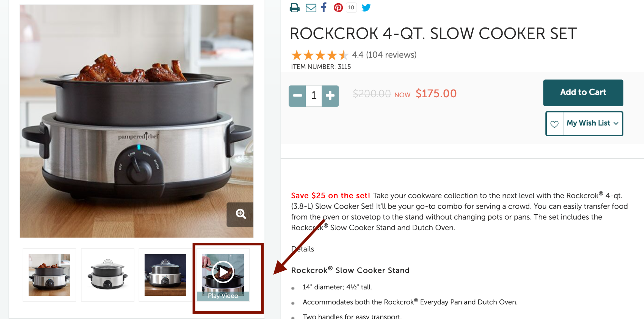This screenshot has height=319, width=644.
Task: Expand the Details section
Action: [302, 249]
